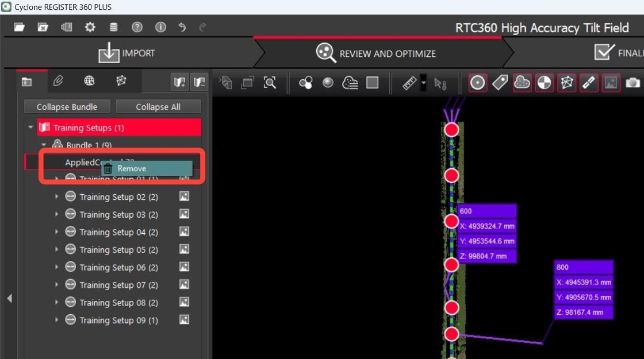Click the add bundle map icon
The image size is (644, 359).
point(180,83)
